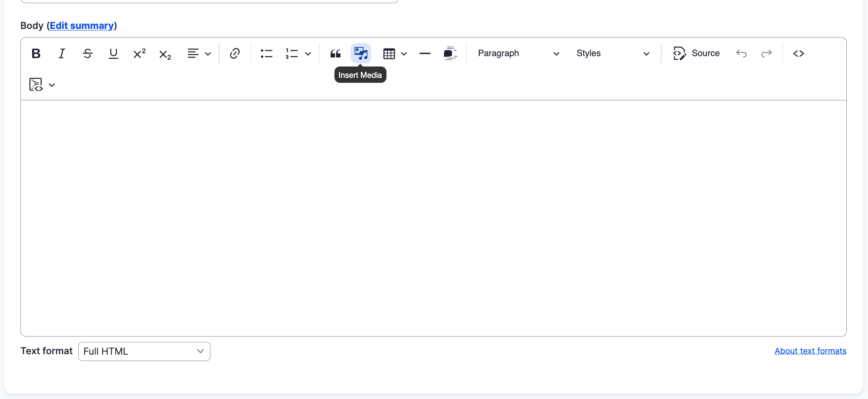Underline the selected text
Viewport: 868px width, 399px height.
[x=114, y=53]
